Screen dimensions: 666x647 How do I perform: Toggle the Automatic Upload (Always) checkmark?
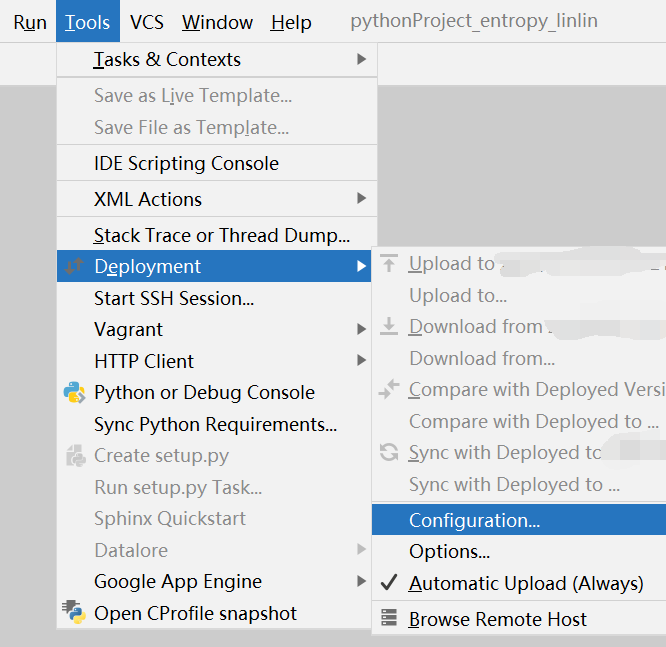point(389,582)
